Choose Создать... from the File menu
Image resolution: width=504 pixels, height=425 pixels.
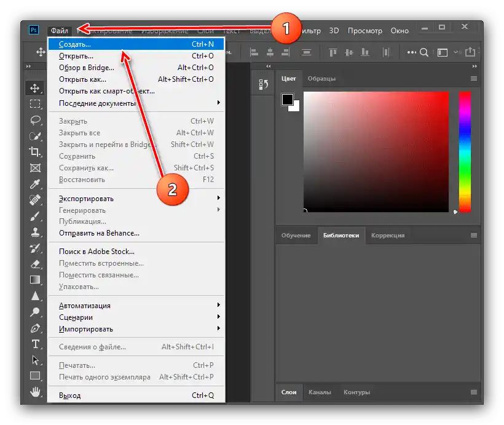click(x=135, y=44)
